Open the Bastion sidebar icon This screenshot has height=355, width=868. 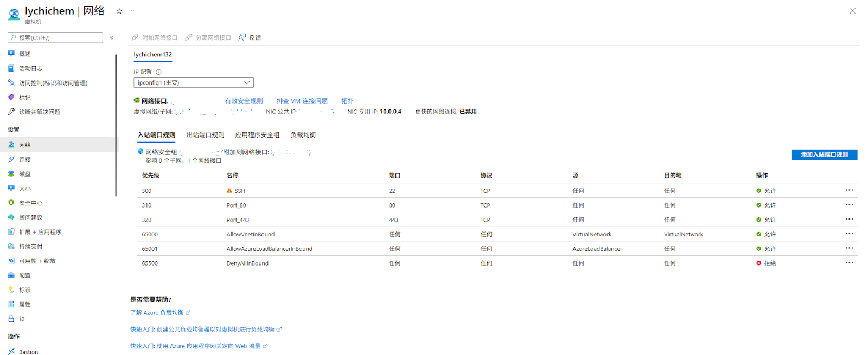[11, 352]
